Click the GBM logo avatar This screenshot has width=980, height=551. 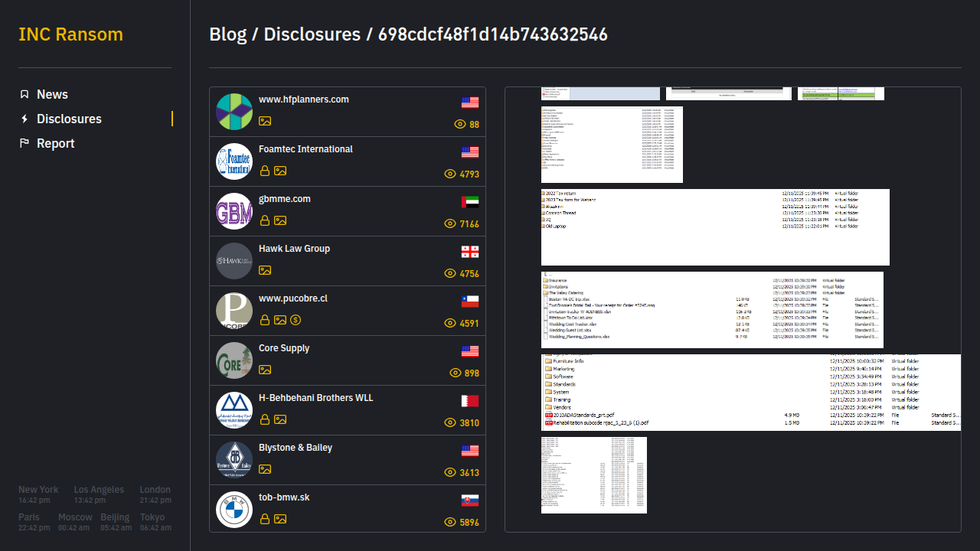pyautogui.click(x=234, y=211)
